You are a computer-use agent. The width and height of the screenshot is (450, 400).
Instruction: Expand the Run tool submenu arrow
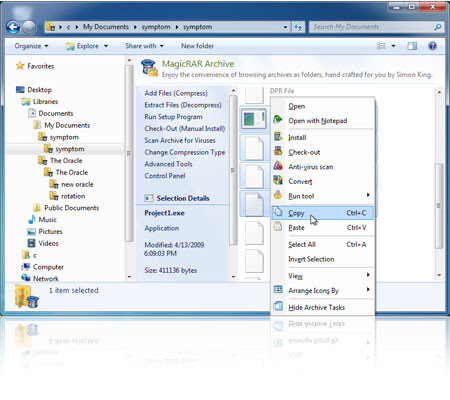tap(368, 195)
